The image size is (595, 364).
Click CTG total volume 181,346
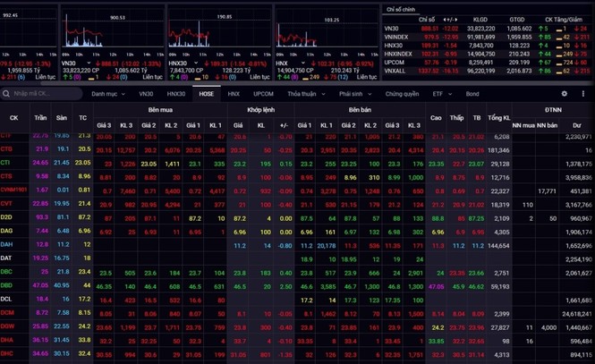coord(498,150)
